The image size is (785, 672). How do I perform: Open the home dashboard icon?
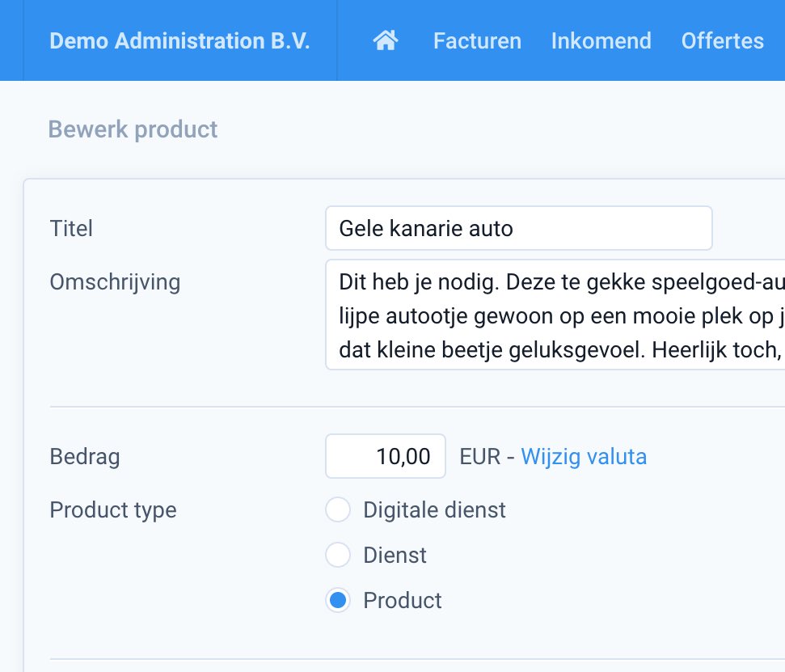click(x=386, y=40)
